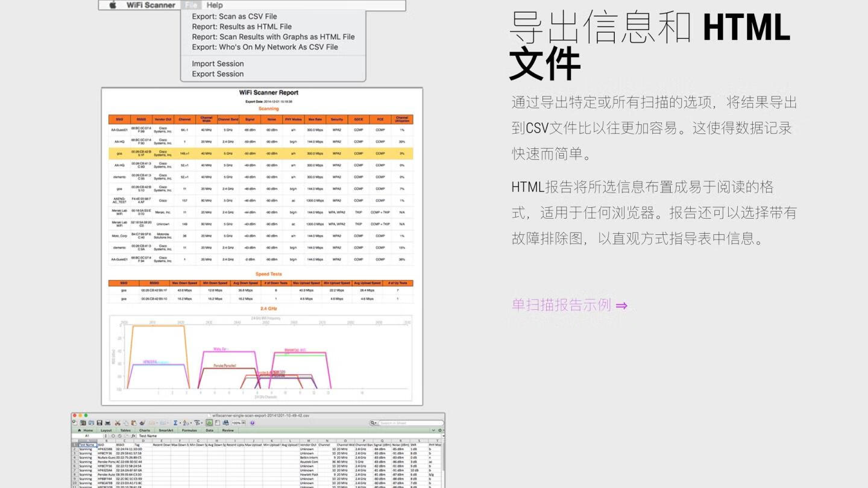Image resolution: width=868 pixels, height=488 pixels.
Task: Select Import Session menu entry
Action: tap(218, 63)
